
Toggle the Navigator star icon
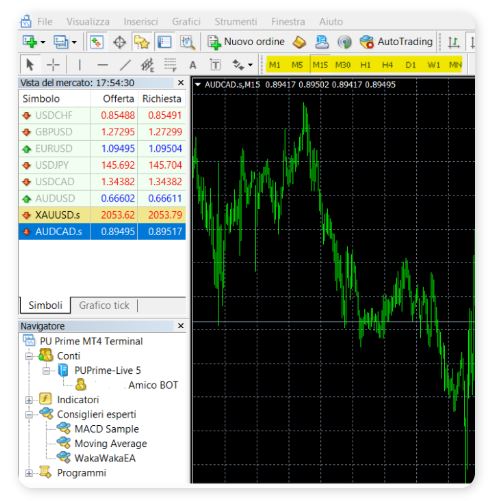coord(142,42)
